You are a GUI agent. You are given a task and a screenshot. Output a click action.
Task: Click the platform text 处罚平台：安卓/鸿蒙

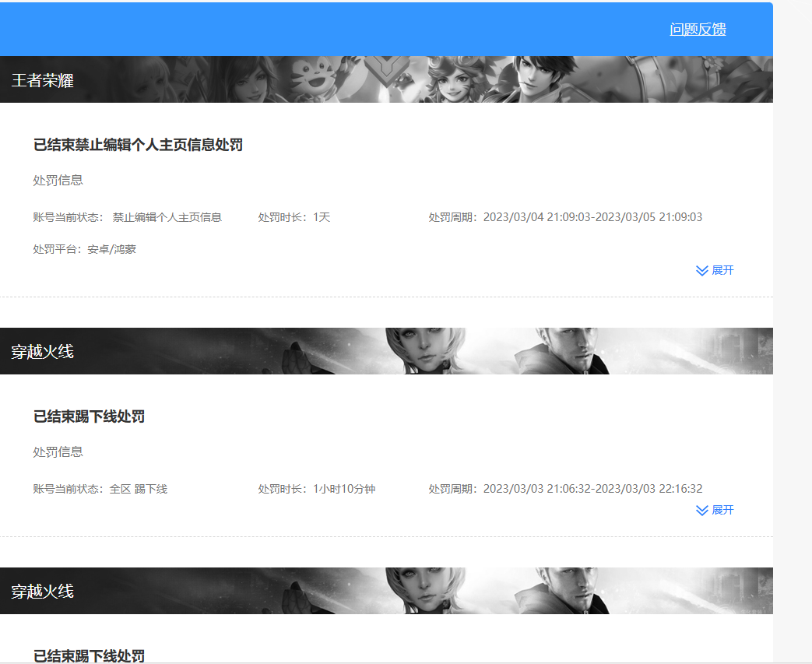(84, 250)
